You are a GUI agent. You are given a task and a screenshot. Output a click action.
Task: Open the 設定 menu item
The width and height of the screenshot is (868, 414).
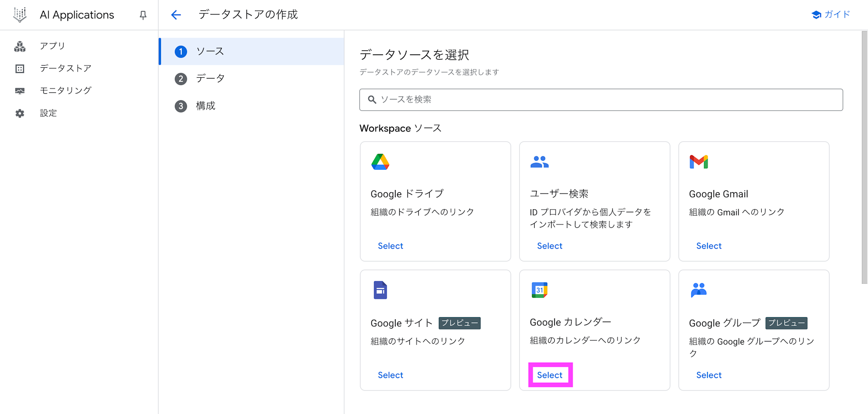(x=48, y=113)
